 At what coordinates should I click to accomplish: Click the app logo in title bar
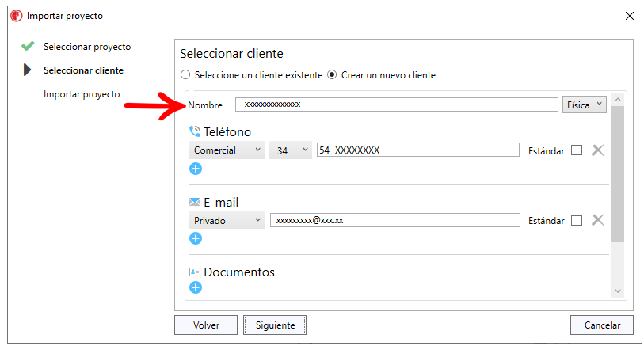coord(17,16)
